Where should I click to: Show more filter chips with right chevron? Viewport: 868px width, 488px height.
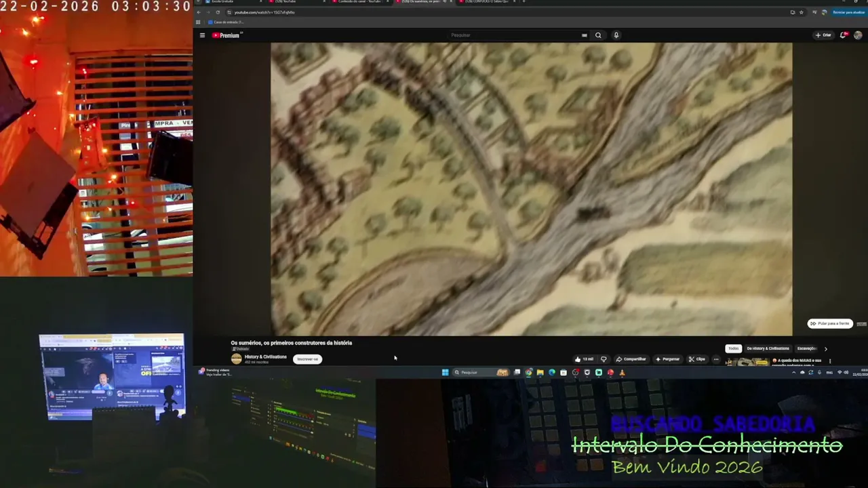pyautogui.click(x=825, y=348)
